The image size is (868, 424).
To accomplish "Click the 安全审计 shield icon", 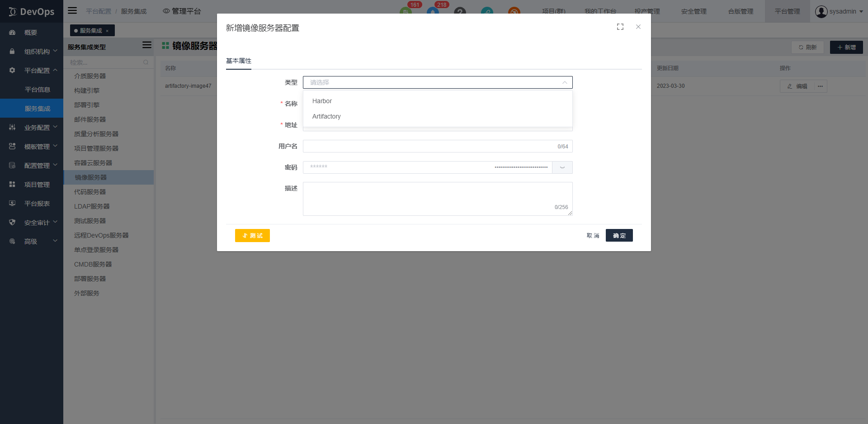I will [x=12, y=223].
